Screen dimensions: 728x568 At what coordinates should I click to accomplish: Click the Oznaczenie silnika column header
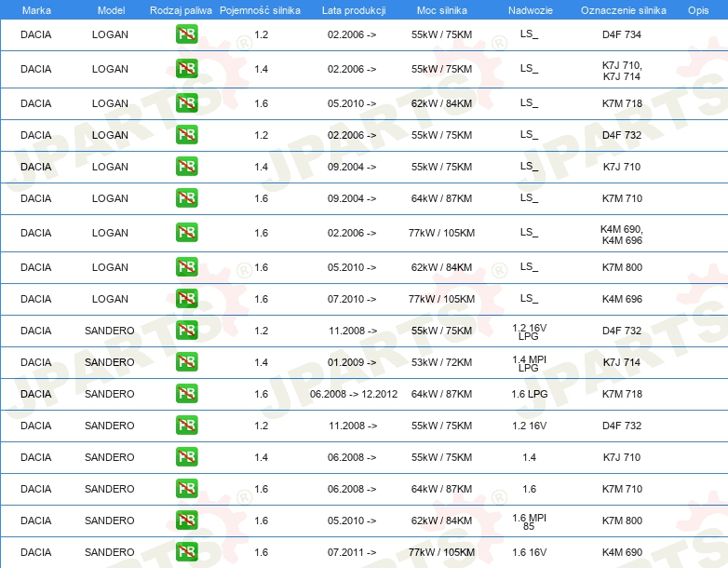coord(624,10)
